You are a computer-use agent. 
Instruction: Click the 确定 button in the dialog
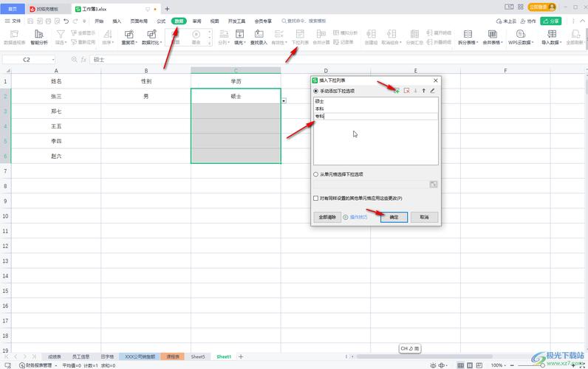click(394, 217)
